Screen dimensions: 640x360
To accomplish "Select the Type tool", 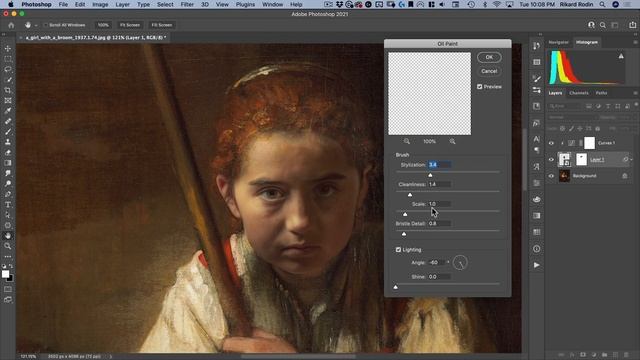I will (x=8, y=204).
